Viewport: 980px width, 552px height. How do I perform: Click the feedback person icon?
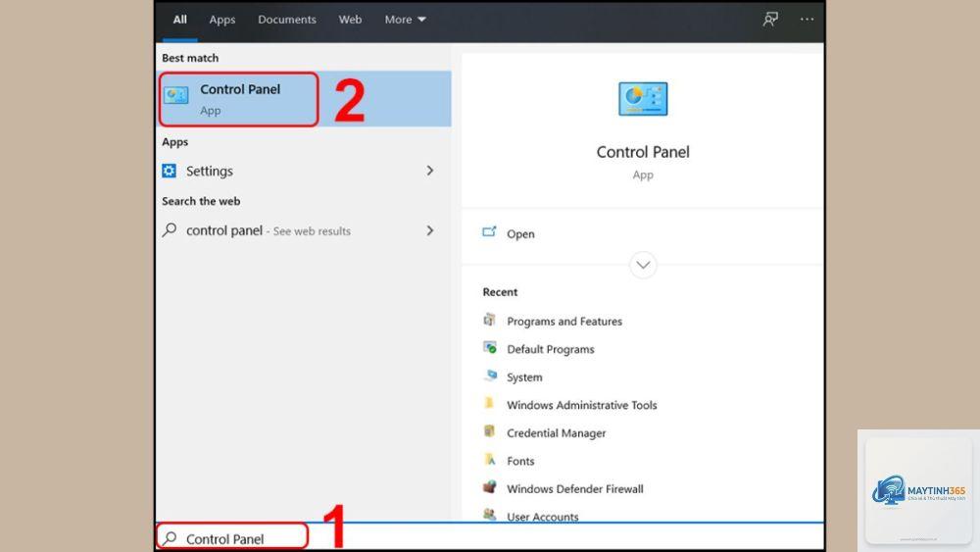(x=770, y=20)
